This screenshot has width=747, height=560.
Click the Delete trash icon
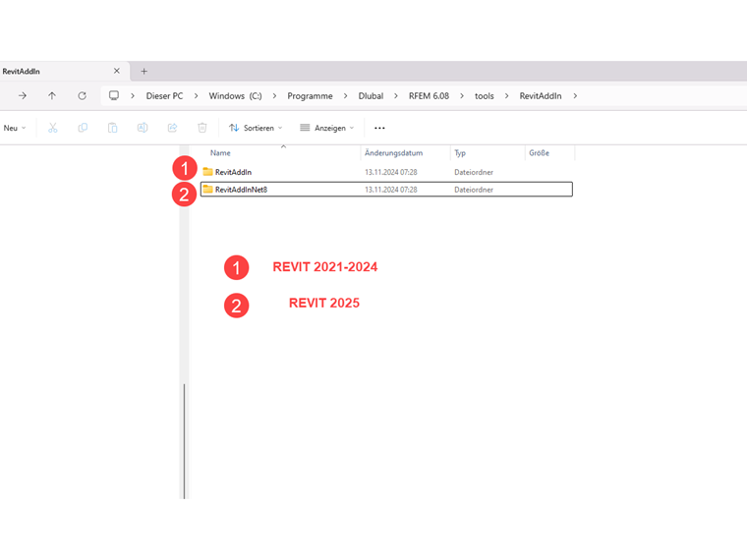(202, 128)
